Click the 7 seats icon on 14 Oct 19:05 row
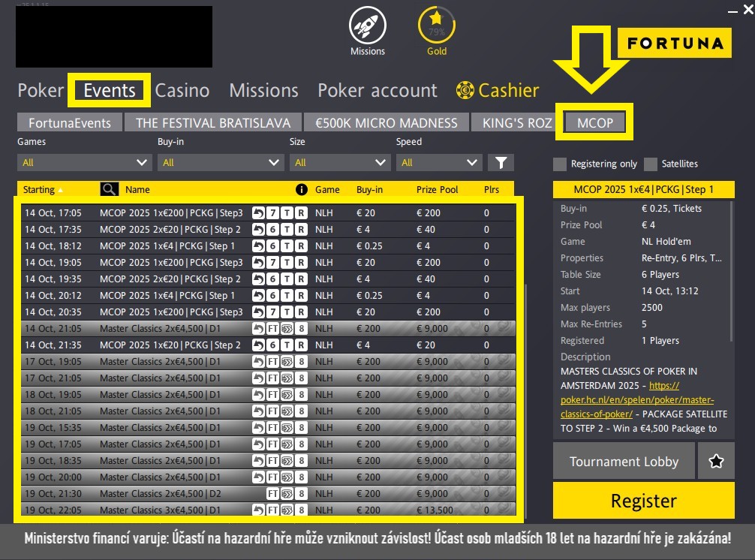755x560 pixels. point(272,263)
